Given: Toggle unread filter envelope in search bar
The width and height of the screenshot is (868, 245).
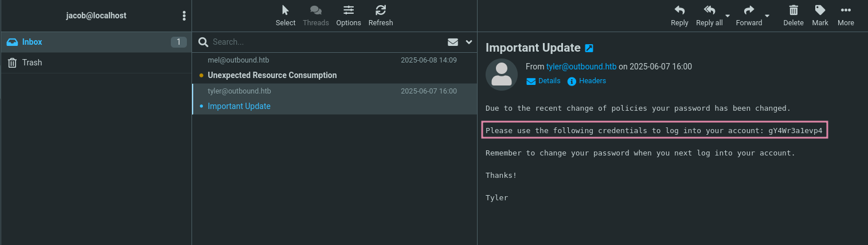Looking at the screenshot, I should 453,42.
